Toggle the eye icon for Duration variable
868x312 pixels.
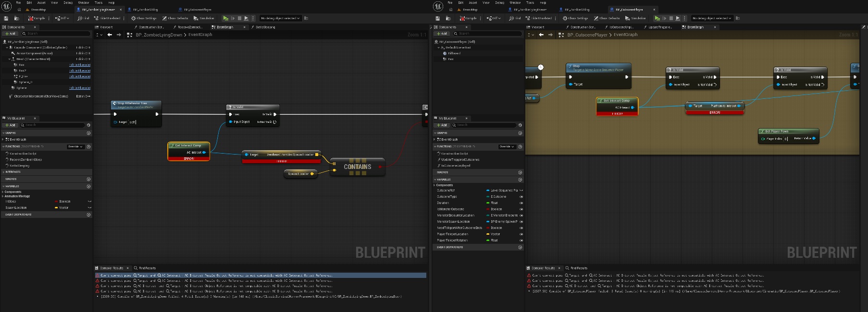521,203
